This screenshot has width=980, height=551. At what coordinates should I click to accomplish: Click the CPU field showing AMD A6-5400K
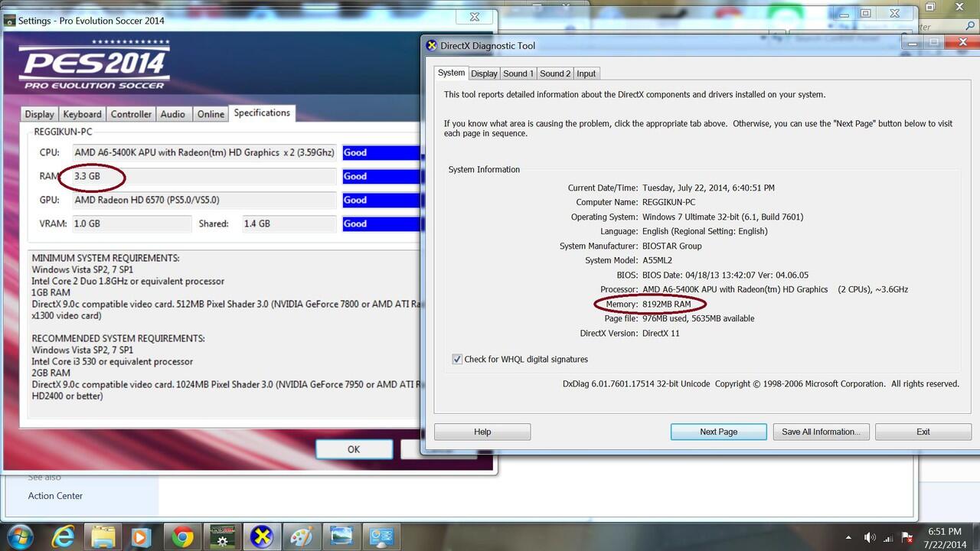[204, 152]
